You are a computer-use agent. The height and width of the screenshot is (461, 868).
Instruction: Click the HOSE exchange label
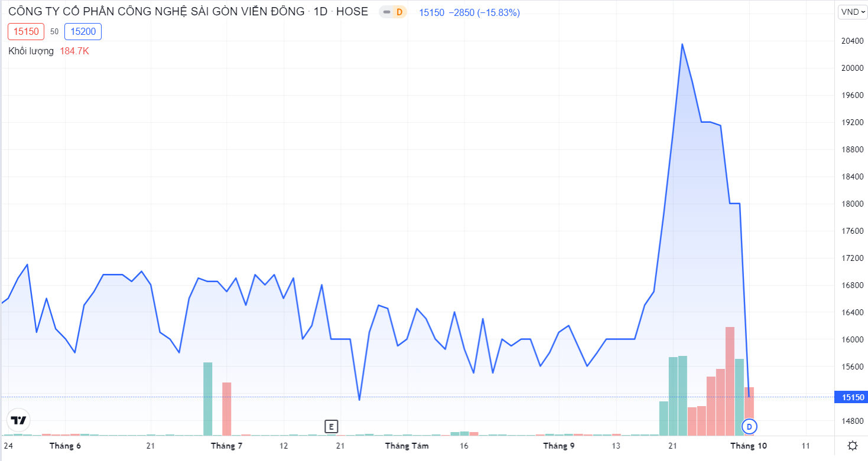click(x=352, y=12)
